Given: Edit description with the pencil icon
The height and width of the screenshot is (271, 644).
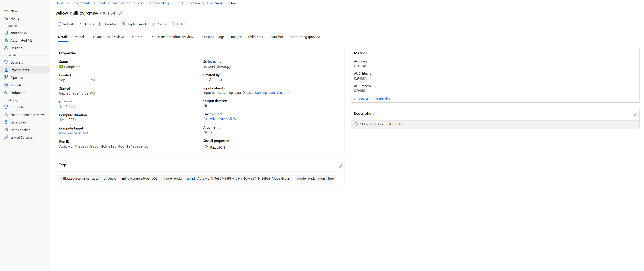Looking at the screenshot, I should 635,114.
